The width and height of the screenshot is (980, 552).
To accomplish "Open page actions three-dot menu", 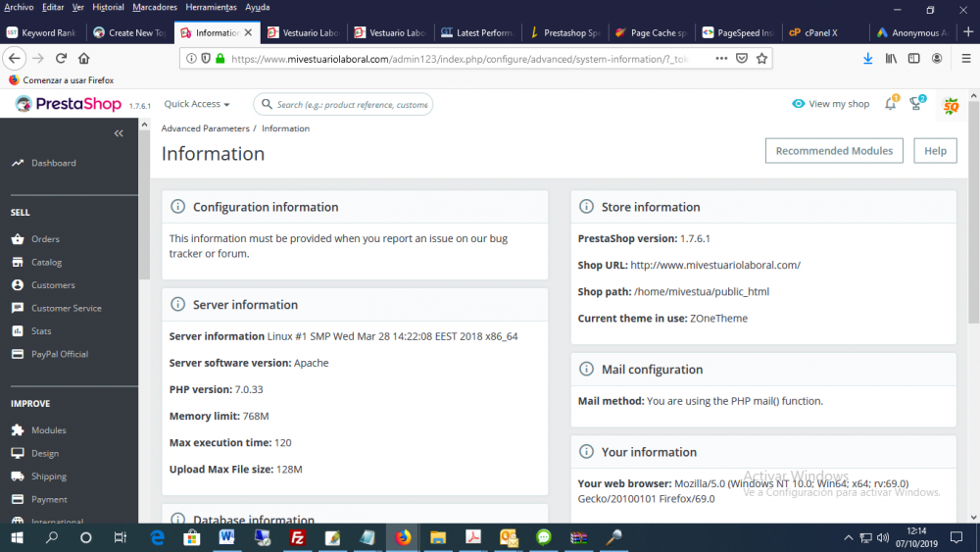I will [721, 58].
